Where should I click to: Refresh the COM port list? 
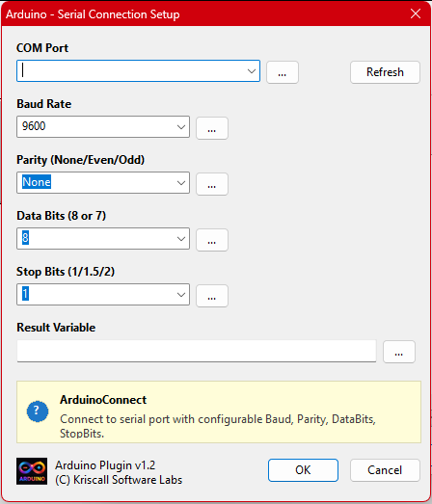pyautogui.click(x=385, y=72)
